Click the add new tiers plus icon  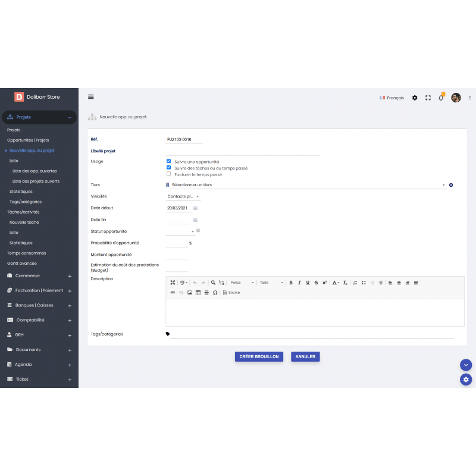[x=451, y=185]
